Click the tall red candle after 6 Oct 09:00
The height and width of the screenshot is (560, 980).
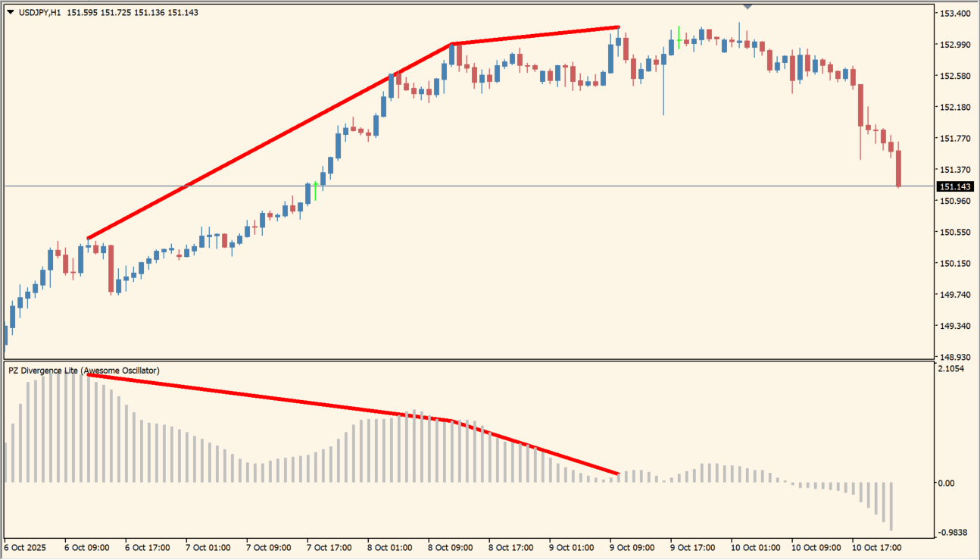click(x=111, y=267)
